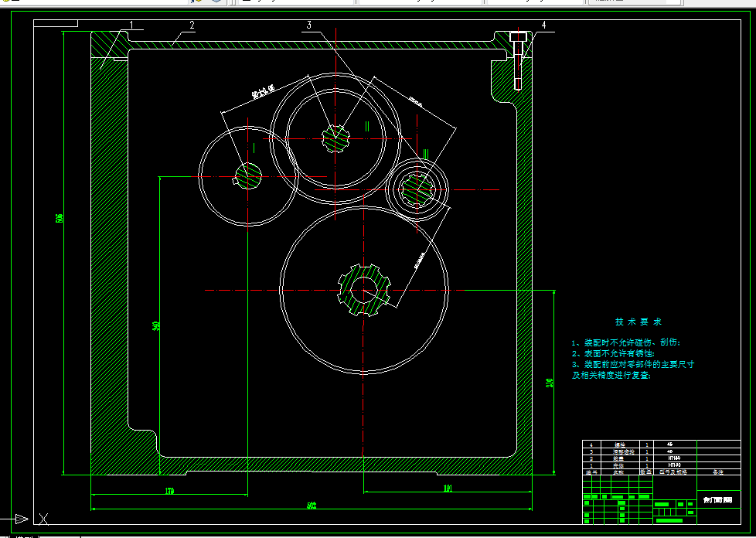Select the large bottom gear's splined hub

coord(363,290)
